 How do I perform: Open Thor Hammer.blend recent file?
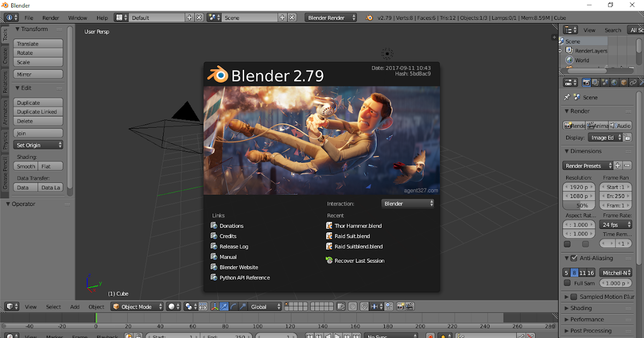coord(354,226)
